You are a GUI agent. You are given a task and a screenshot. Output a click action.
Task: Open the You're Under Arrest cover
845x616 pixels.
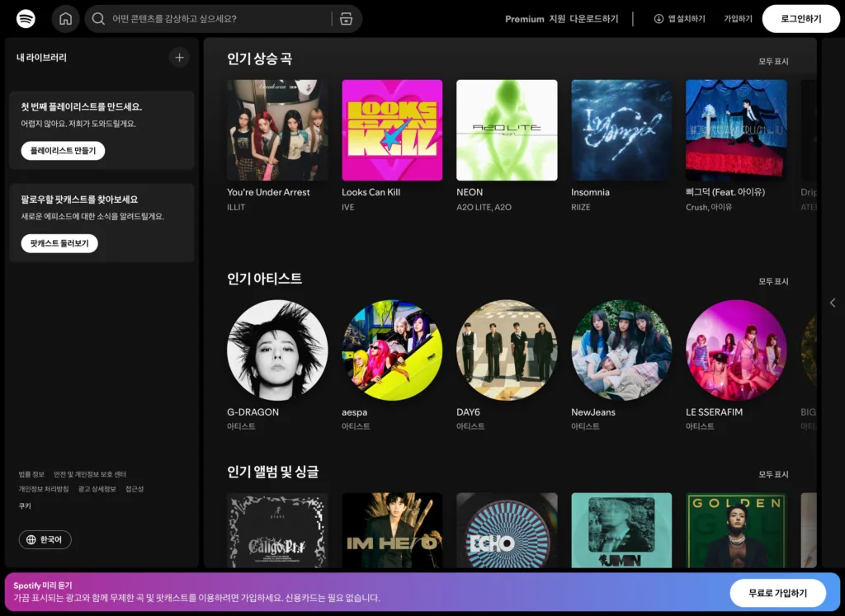[277, 130]
